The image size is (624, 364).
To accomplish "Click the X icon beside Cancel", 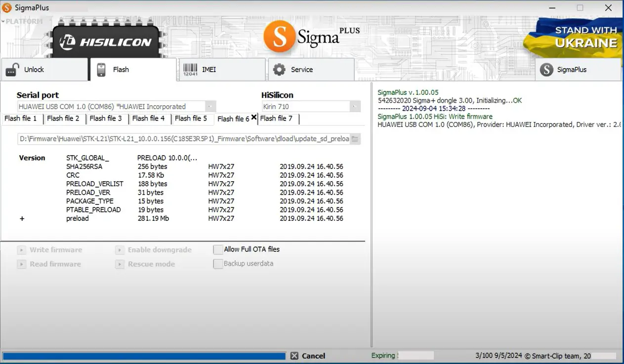I will tap(294, 356).
